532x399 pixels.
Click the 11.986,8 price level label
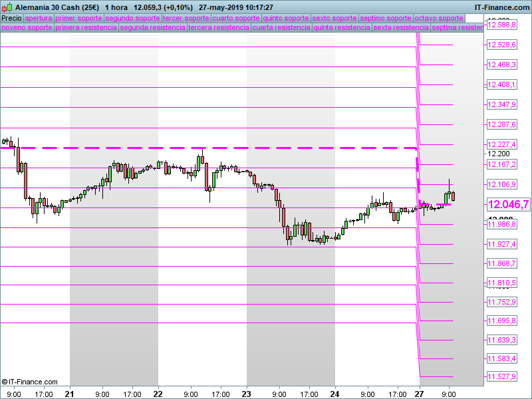(x=502, y=224)
